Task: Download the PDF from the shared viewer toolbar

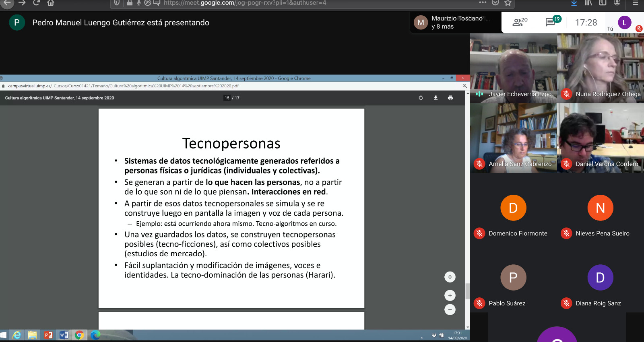Action: [x=436, y=98]
